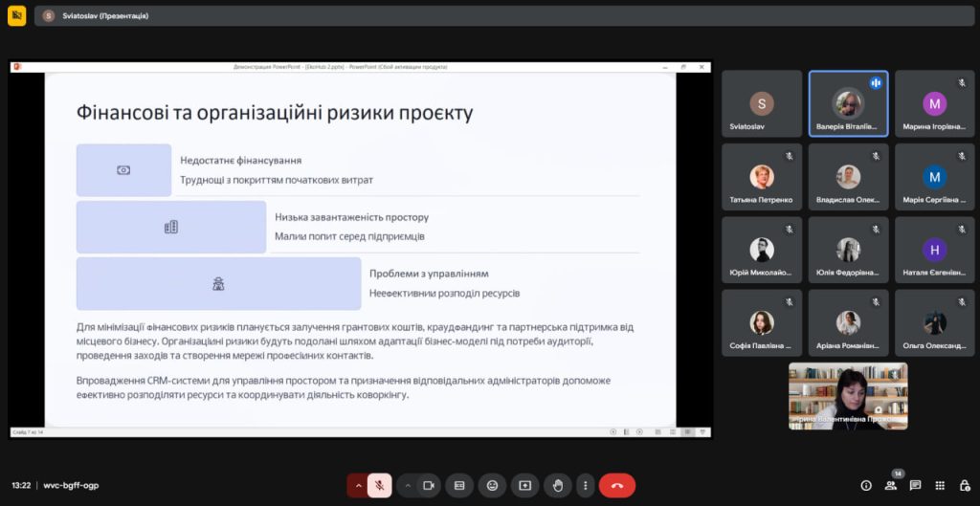
Task: Select Sviatoslav's participant tile
Action: point(762,103)
